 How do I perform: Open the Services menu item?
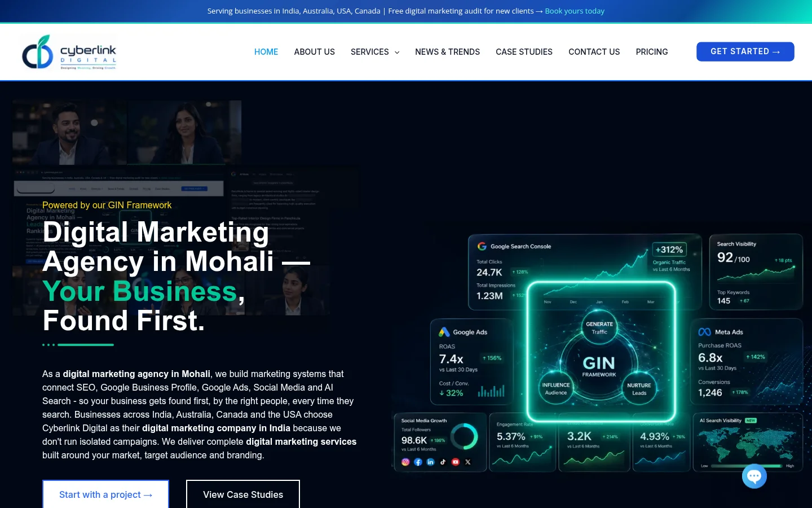370,52
